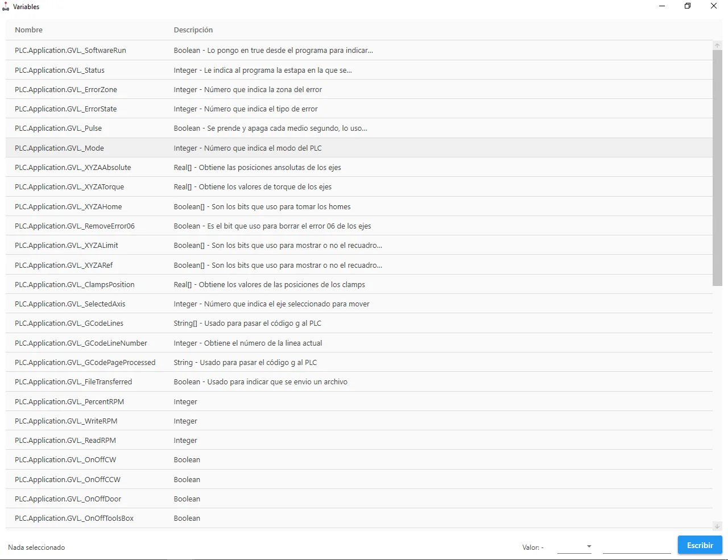Select the _XYZATorque variable row

[359, 186]
